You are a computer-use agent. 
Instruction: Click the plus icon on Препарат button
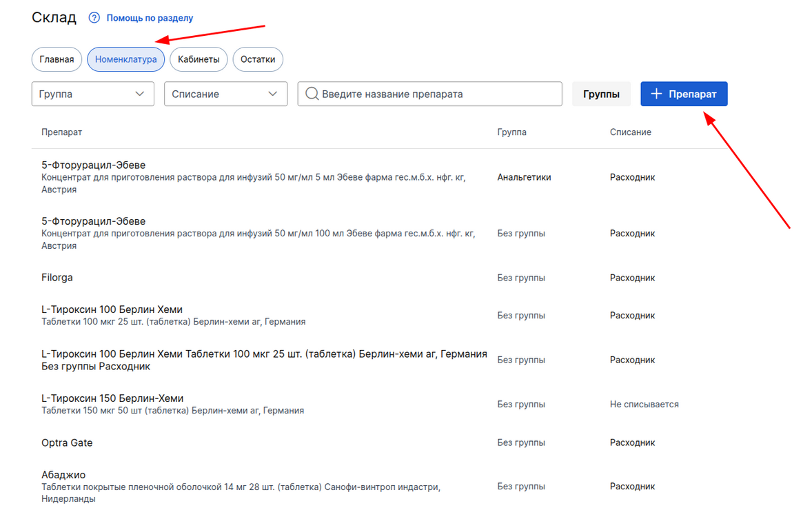pyautogui.click(x=656, y=94)
